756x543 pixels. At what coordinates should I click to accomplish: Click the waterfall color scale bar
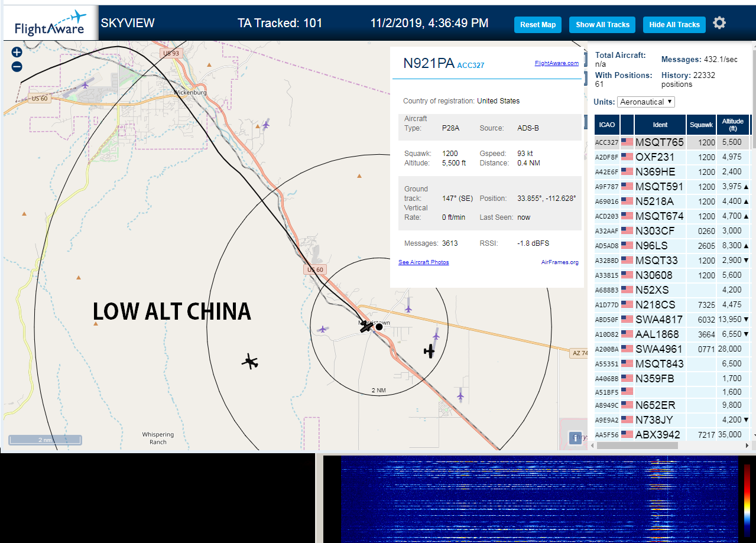tap(747, 499)
